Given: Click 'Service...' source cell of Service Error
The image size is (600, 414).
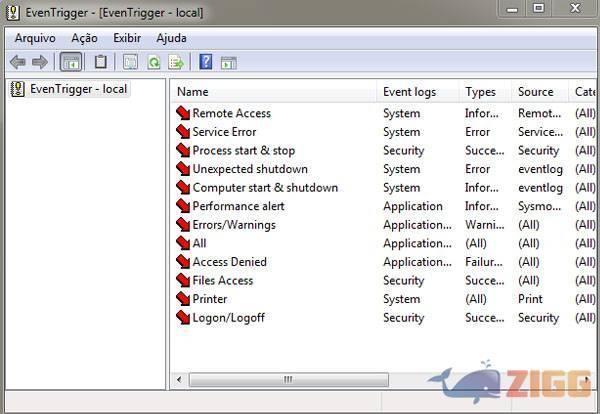Looking at the screenshot, I should (x=540, y=132).
